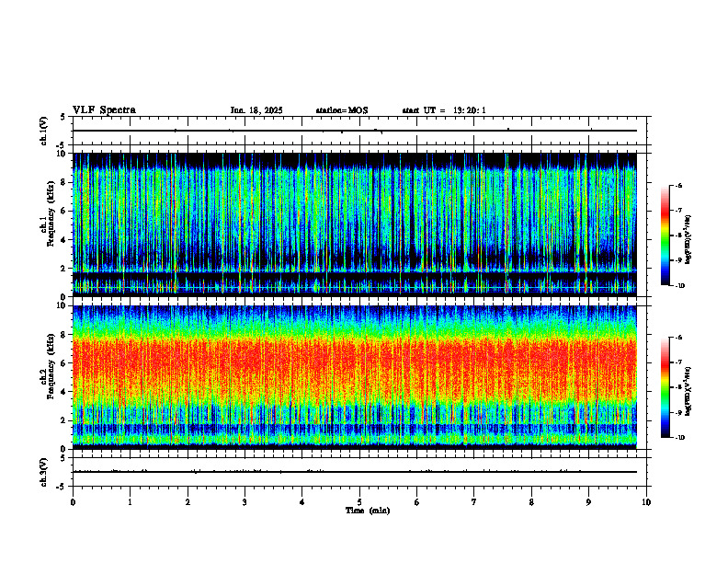Click time-axis tick label "1"

click(x=130, y=502)
